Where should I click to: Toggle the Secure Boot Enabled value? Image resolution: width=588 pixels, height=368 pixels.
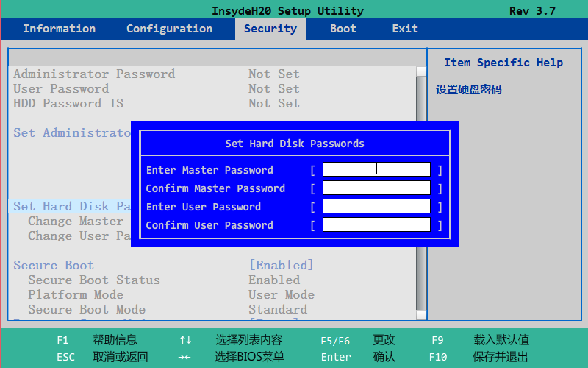(x=281, y=265)
